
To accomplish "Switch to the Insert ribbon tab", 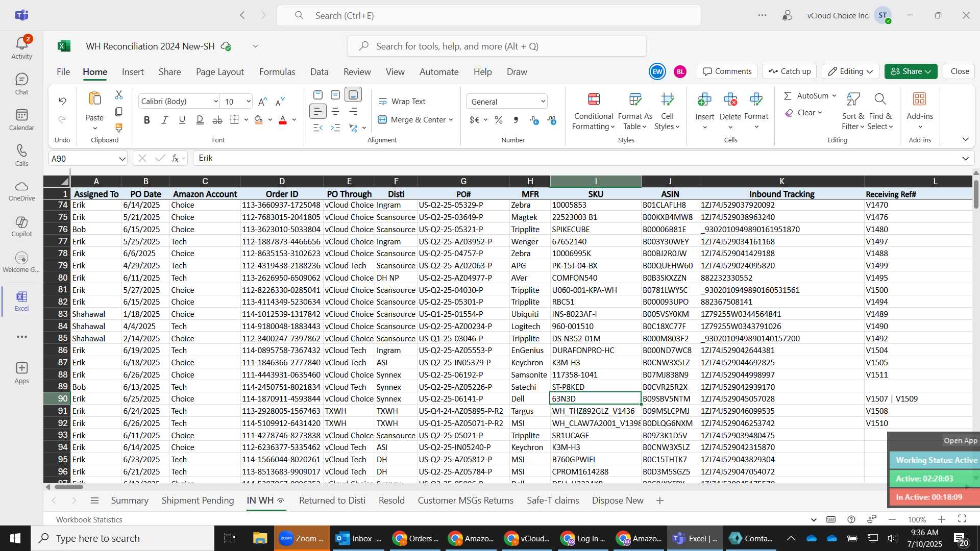I will 133,72.
